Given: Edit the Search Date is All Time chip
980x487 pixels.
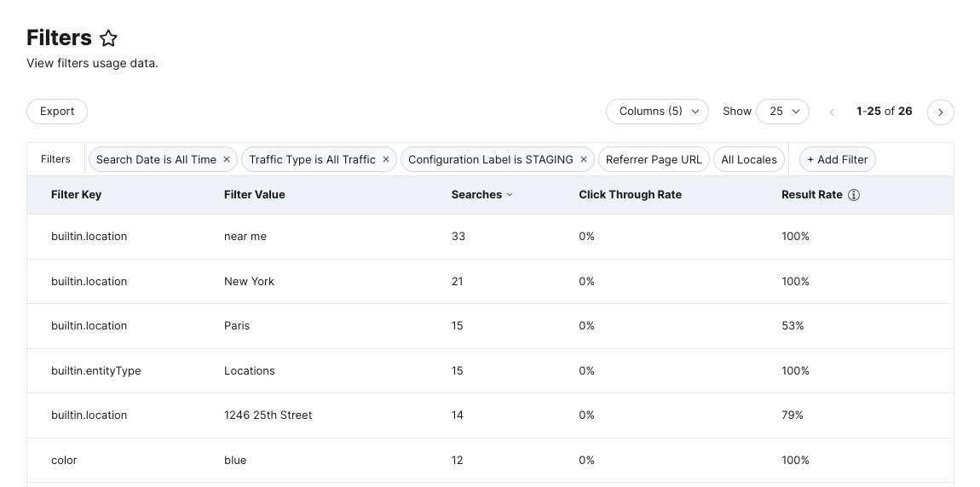Looking at the screenshot, I should point(156,160).
